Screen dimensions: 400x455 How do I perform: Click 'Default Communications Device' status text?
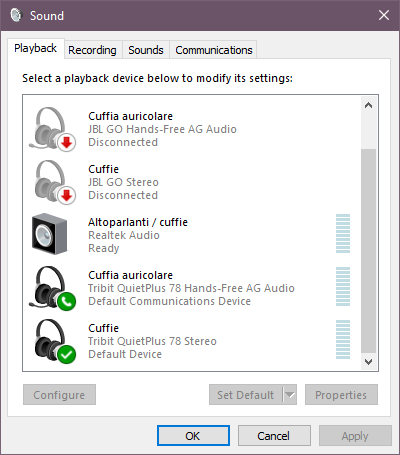point(169,301)
